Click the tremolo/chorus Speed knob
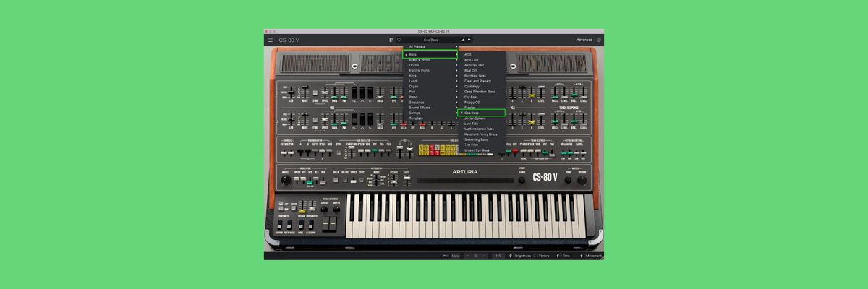 pos(324,210)
